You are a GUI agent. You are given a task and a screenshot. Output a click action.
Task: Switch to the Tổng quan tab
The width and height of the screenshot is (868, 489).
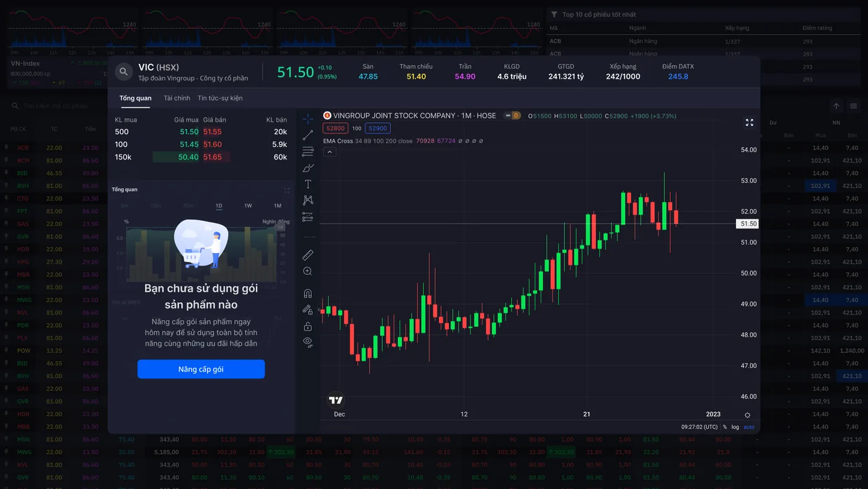[135, 98]
